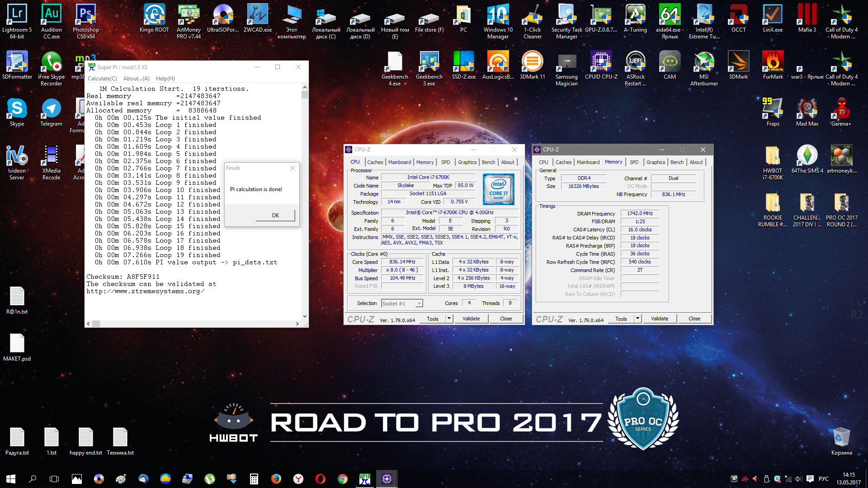The image size is (868, 488).
Task: Open the Lightroom 5 64-bit desktop icon
Action: click(17, 21)
